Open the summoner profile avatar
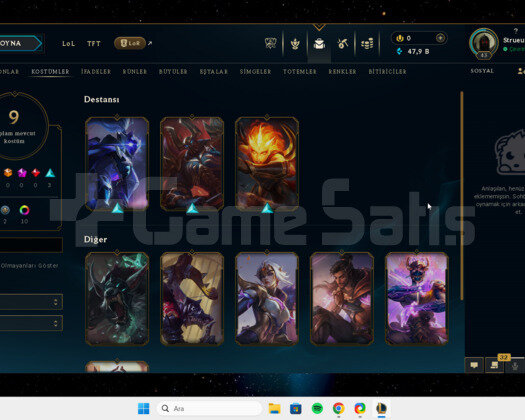The width and height of the screenshot is (525, 420). (x=483, y=43)
